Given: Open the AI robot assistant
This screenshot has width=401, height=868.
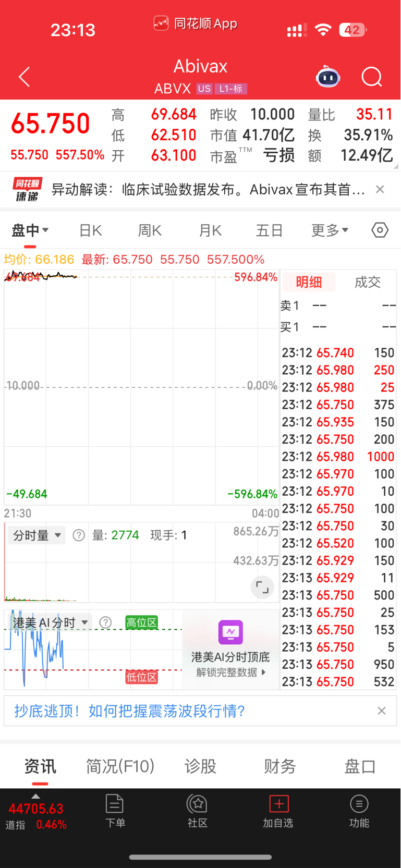Looking at the screenshot, I should [x=328, y=77].
